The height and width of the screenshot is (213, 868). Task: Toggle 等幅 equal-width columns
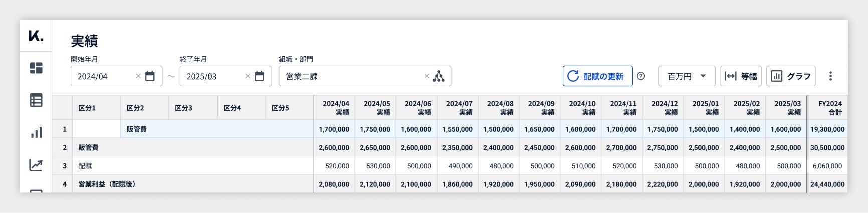pos(741,76)
